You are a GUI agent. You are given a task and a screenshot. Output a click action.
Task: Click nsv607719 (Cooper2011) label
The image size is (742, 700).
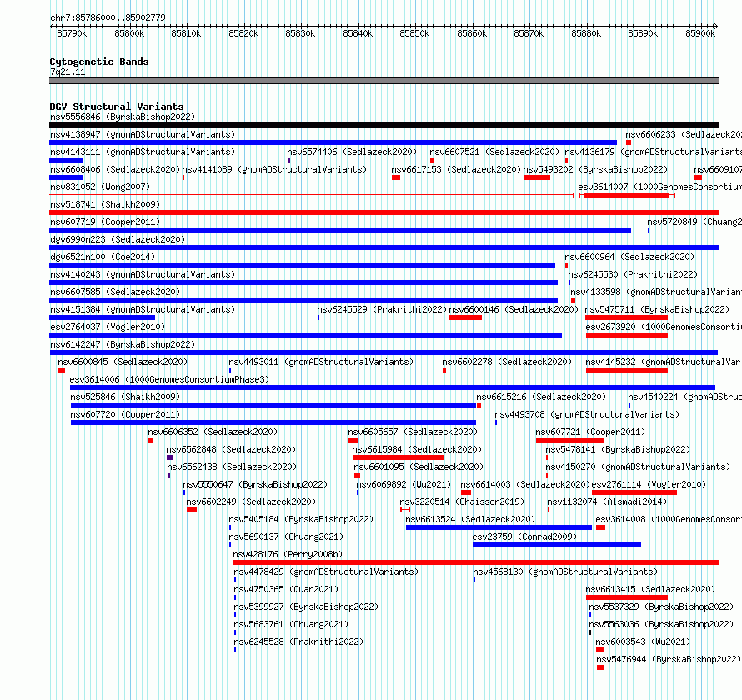105,222
